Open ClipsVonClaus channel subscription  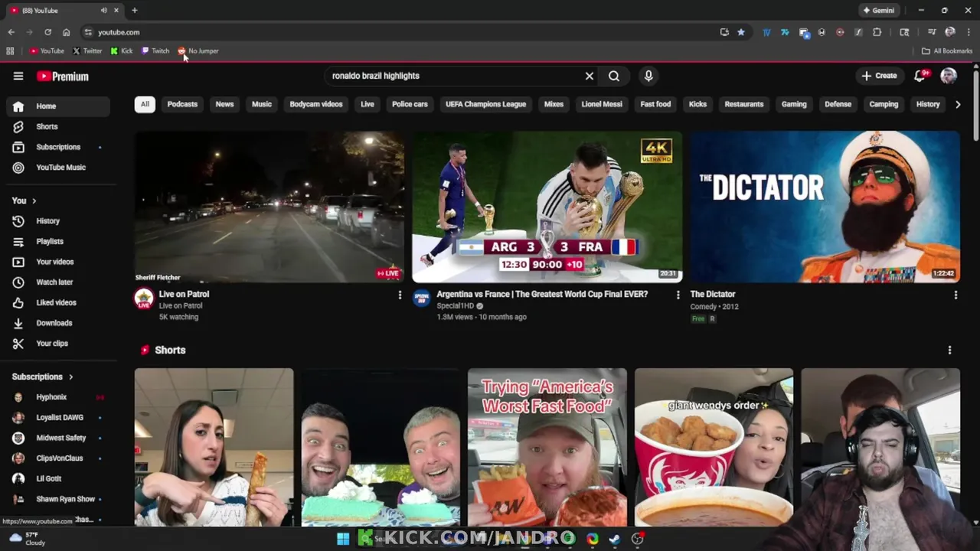(58, 458)
